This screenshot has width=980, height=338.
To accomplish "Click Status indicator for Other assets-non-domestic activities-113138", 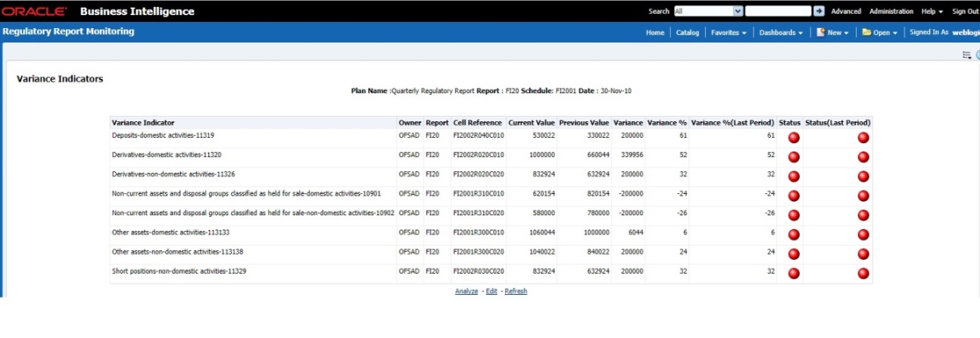I will pyautogui.click(x=794, y=254).
